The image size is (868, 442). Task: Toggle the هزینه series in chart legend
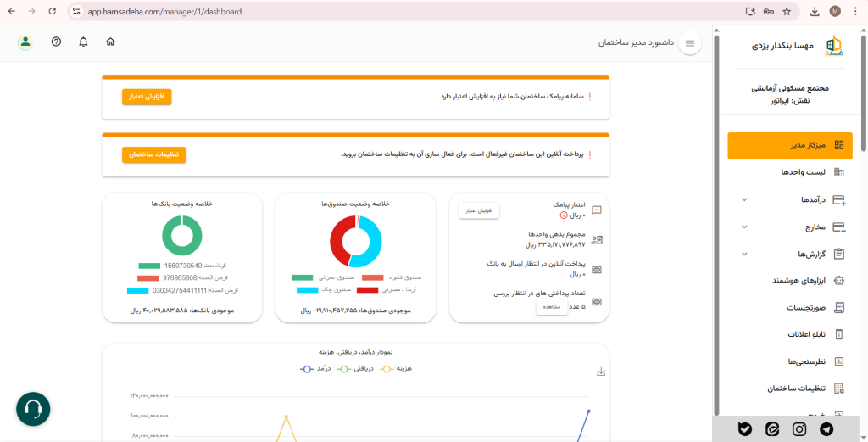point(396,368)
